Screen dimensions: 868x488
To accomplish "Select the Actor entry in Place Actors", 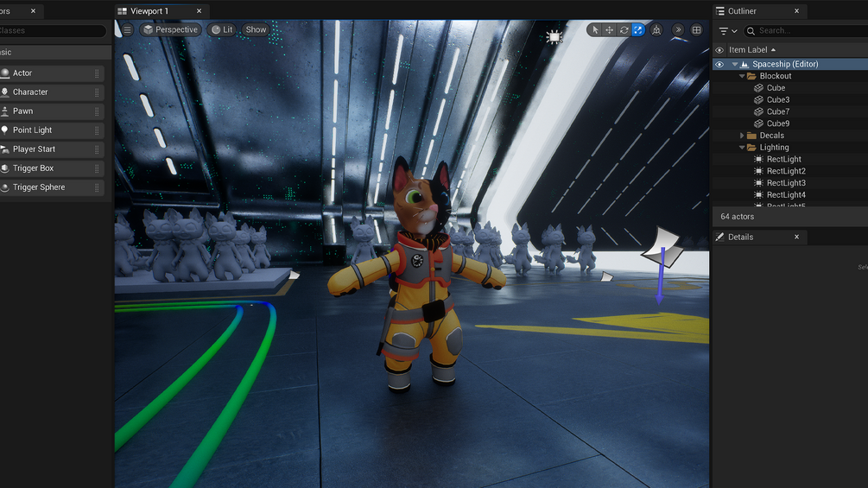I will tap(52, 73).
